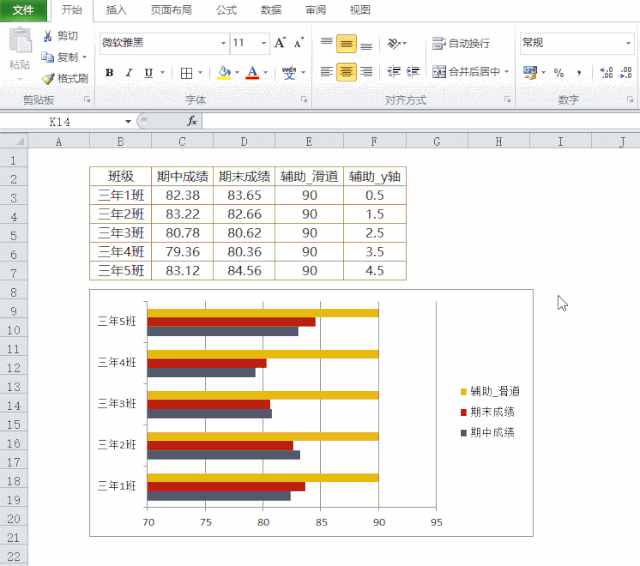Viewport: 640px width, 566px height.
Task: Select the 辅助_滑道 header cell
Action: pyautogui.click(x=309, y=176)
